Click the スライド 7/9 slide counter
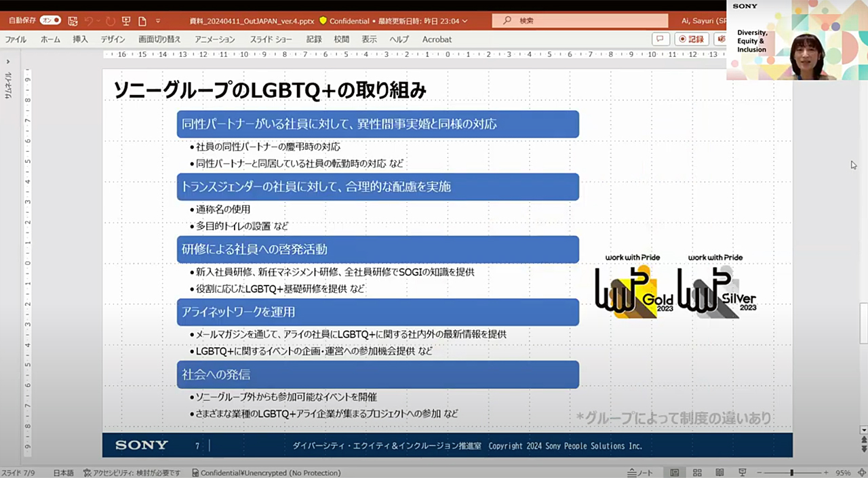 [18, 473]
